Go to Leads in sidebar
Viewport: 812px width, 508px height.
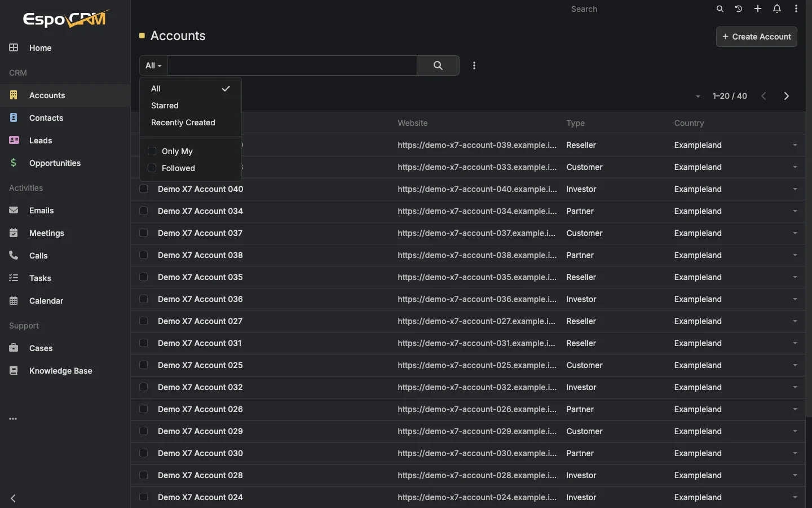40,141
